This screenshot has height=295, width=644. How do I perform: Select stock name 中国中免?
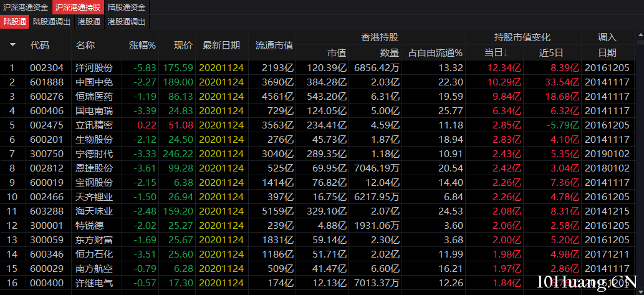pos(94,82)
